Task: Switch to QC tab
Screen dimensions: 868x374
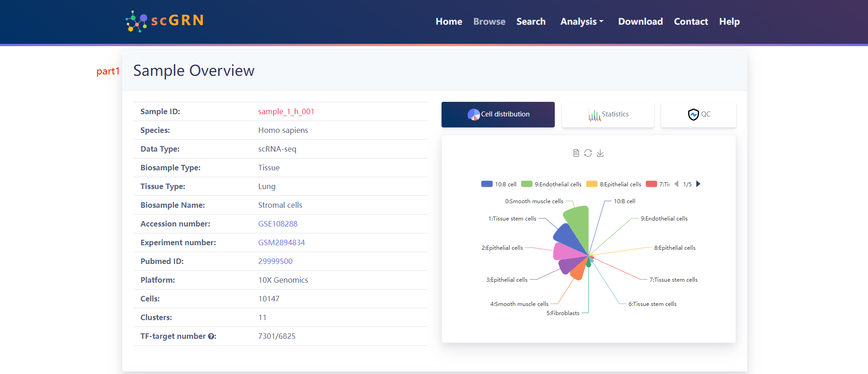Action: (699, 115)
